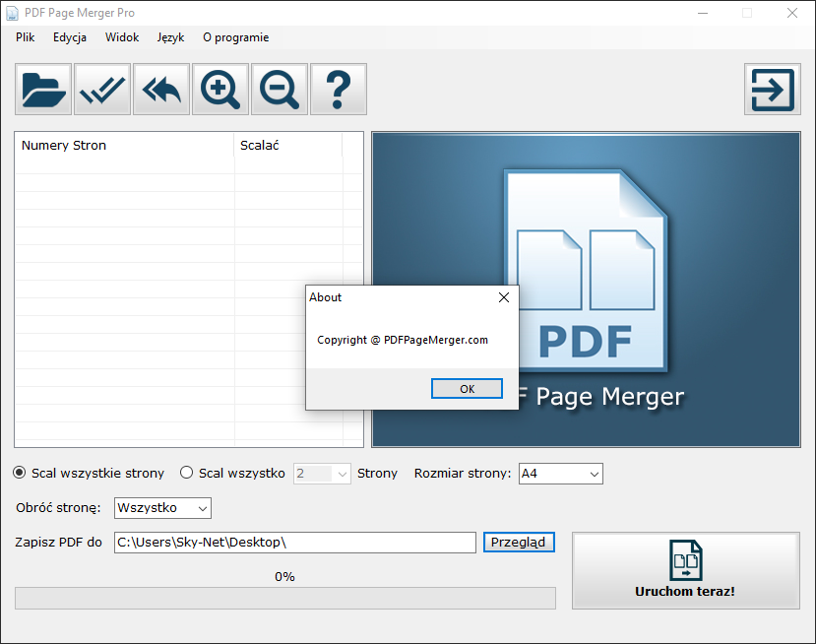Click the PDF Page Merger Pro title icon
The height and width of the screenshot is (644, 816).
[12, 13]
